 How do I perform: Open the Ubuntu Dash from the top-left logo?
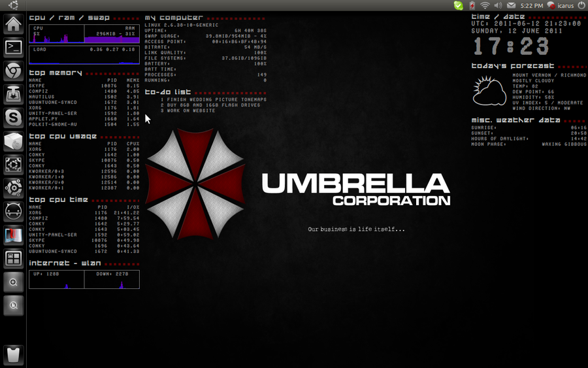pyautogui.click(x=13, y=5)
